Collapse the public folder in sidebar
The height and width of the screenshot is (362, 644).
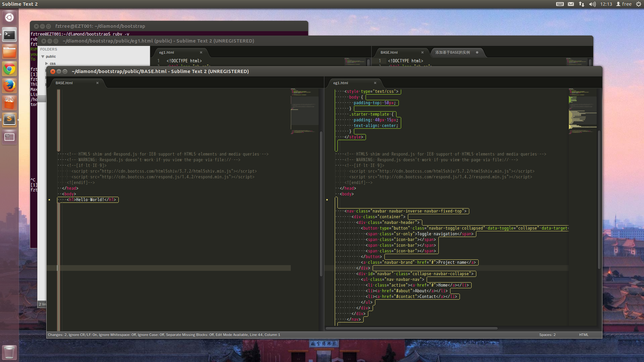point(43,57)
